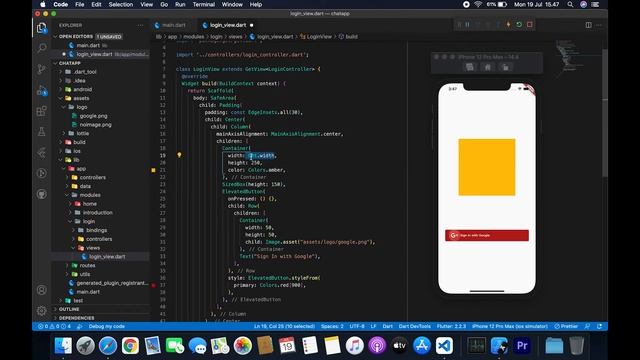The height and width of the screenshot is (360, 640).
Task: Open the Testing flask view
Action: click(x=42, y=131)
